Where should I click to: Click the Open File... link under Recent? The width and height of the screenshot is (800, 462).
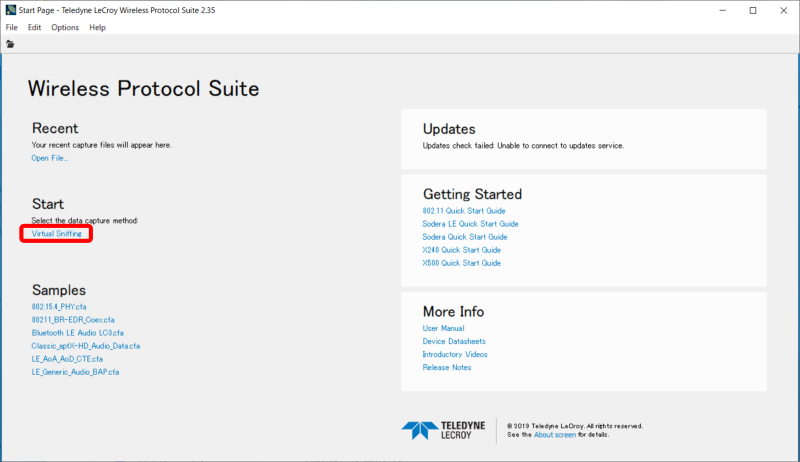50,158
